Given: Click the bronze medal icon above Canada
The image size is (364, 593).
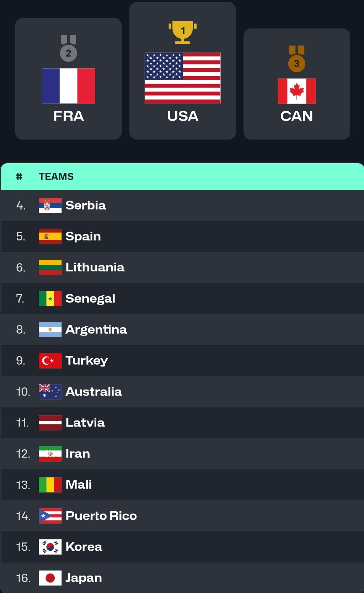Looking at the screenshot, I should pyautogui.click(x=296, y=59).
